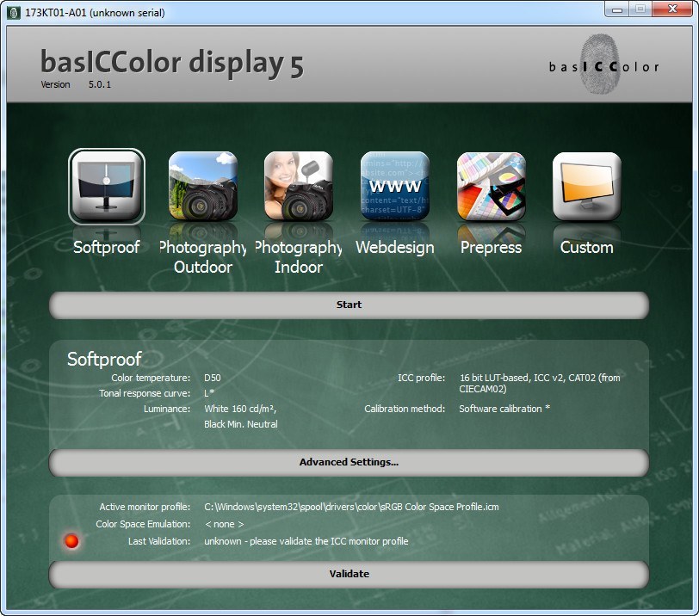Click the Custom label text

[x=587, y=247]
